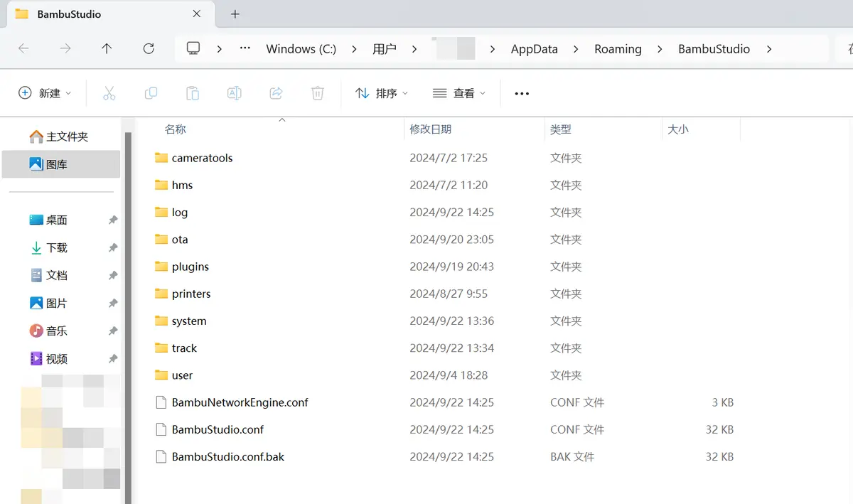Open 图片 quick access item
The height and width of the screenshot is (504, 853).
(48, 304)
